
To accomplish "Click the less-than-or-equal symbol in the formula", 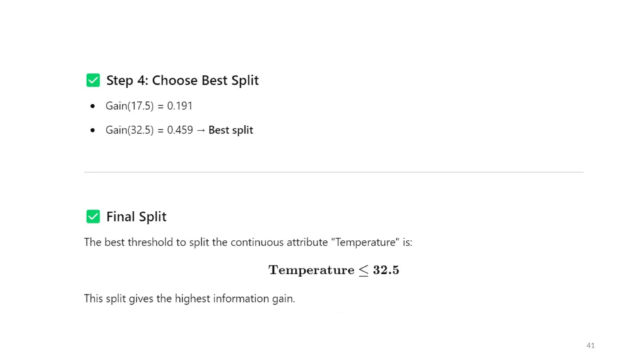I will point(364,270).
